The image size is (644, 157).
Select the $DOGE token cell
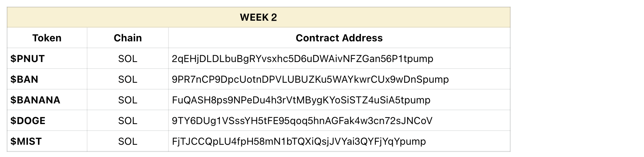(x=47, y=121)
